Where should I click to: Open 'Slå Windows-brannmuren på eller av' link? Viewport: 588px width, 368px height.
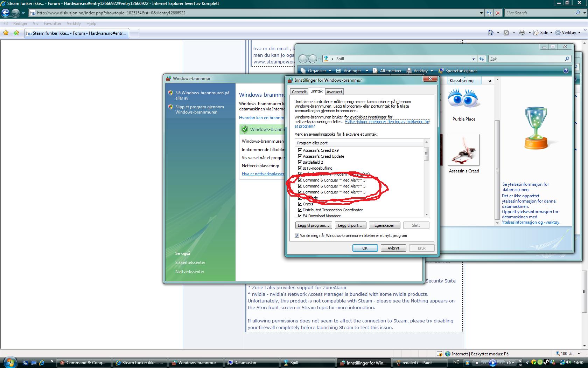pos(202,95)
